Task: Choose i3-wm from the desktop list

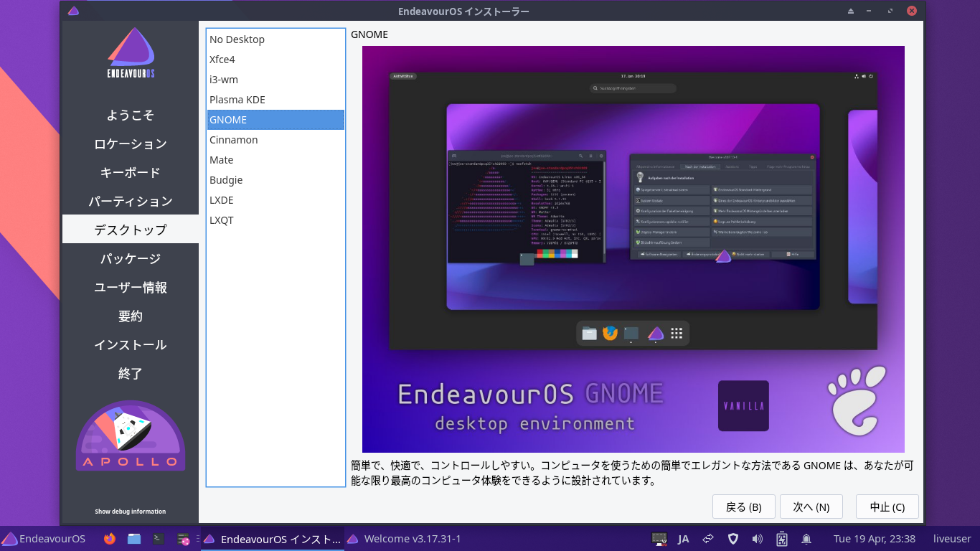Action: [x=275, y=80]
